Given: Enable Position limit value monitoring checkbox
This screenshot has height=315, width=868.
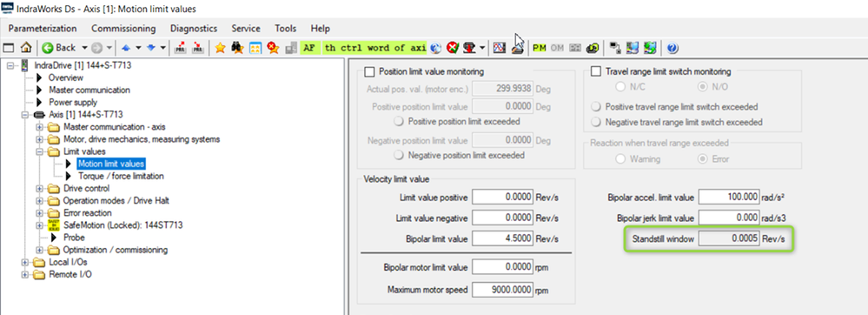Looking at the screenshot, I should [370, 71].
